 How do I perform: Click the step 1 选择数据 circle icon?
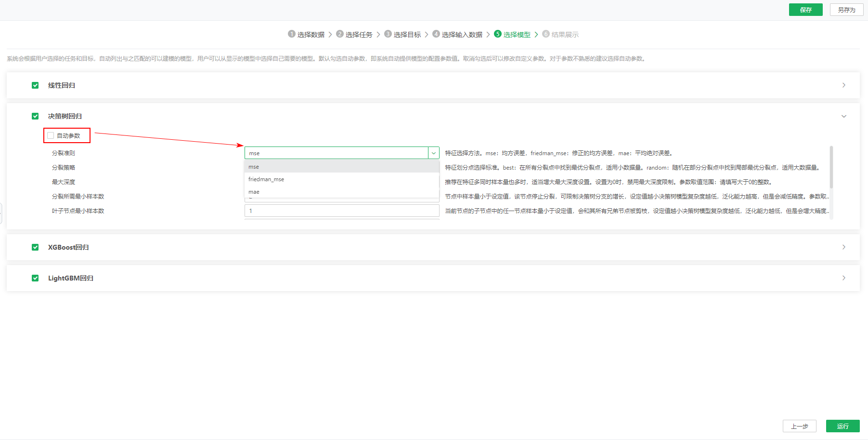pos(292,34)
